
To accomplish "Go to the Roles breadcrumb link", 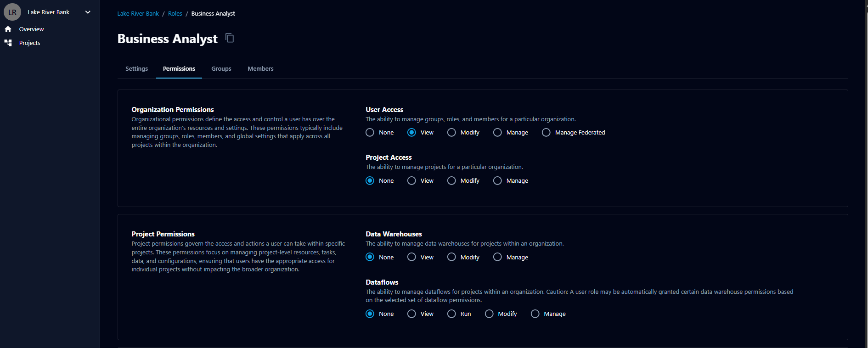I will tap(175, 13).
